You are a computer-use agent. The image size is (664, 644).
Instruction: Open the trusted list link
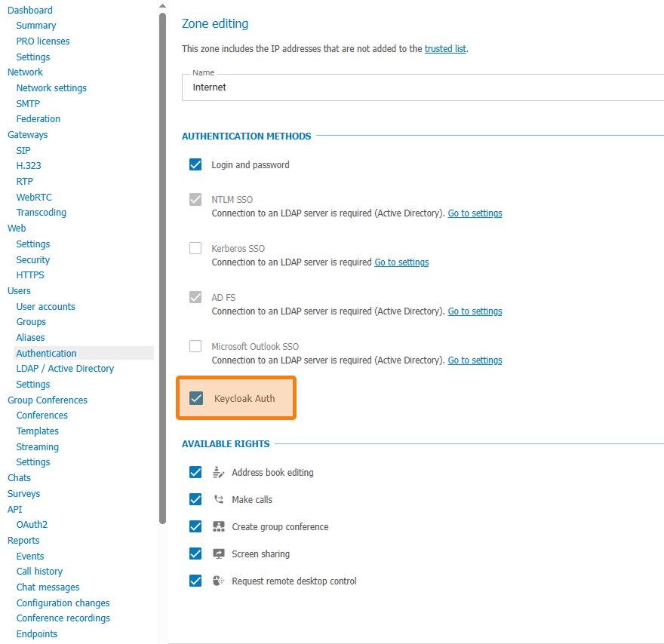click(445, 49)
